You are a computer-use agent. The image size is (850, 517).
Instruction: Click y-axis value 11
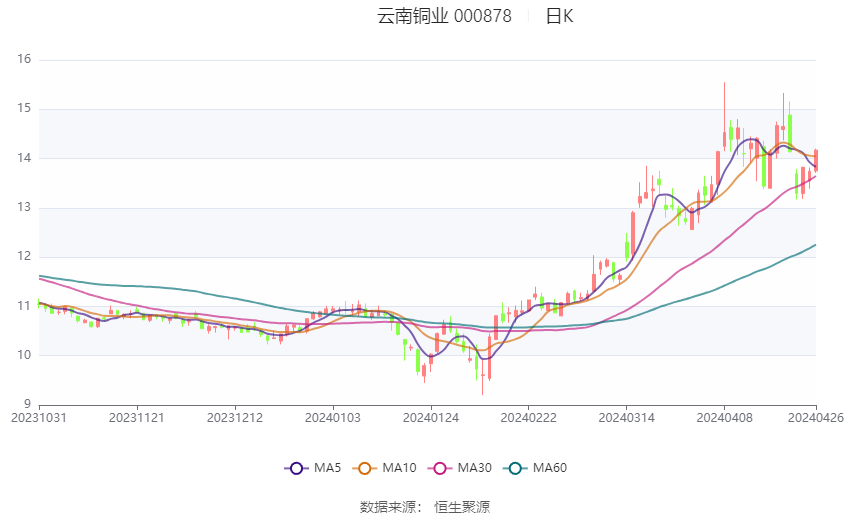pyautogui.click(x=24, y=306)
